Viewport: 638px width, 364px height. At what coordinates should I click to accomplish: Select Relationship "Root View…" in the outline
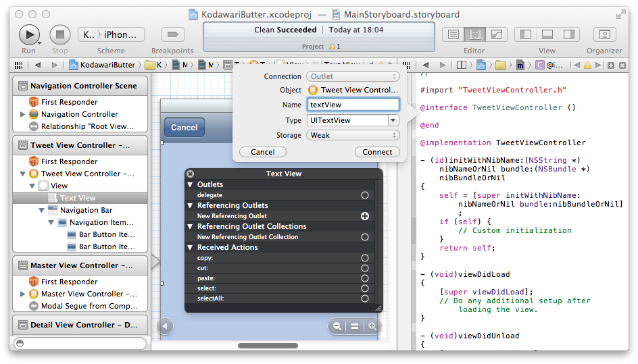(82, 126)
